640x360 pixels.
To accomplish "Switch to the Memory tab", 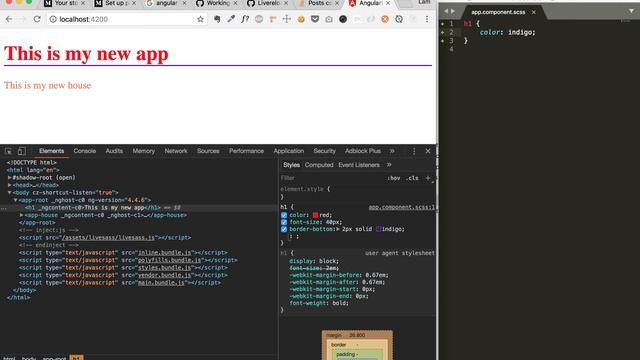I will pos(144,151).
